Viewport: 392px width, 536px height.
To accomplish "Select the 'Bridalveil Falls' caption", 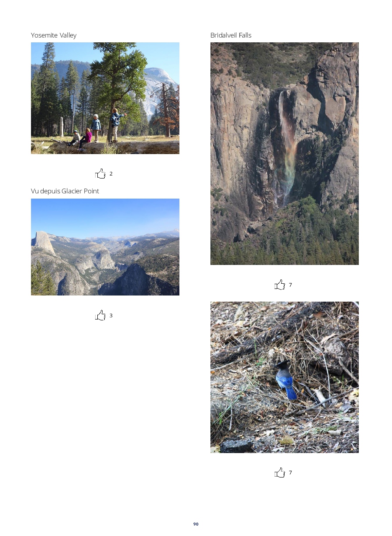I will (231, 35).
